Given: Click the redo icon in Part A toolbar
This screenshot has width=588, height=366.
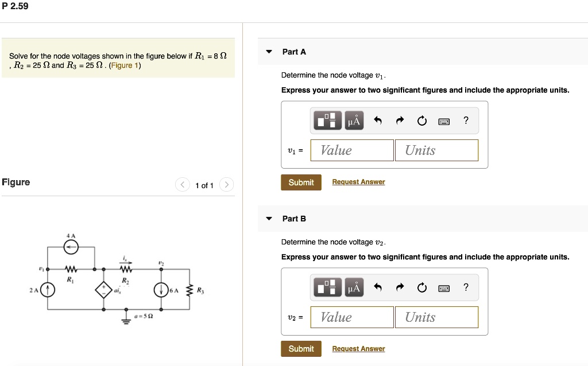Looking at the screenshot, I should (x=400, y=120).
